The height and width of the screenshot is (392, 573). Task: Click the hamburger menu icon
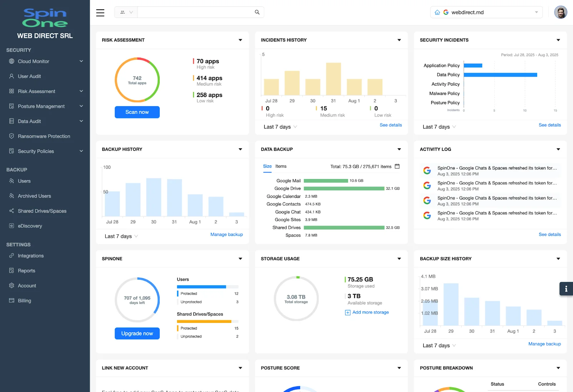point(100,12)
